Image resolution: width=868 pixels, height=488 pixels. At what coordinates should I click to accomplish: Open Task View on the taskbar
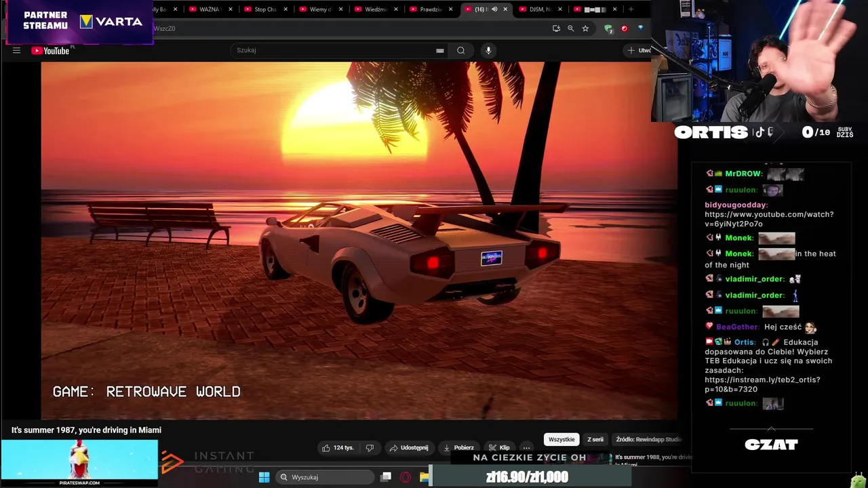pos(386,477)
